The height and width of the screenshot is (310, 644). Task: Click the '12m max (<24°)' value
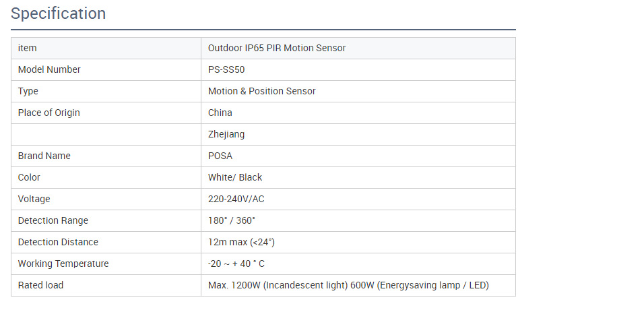[x=241, y=242]
